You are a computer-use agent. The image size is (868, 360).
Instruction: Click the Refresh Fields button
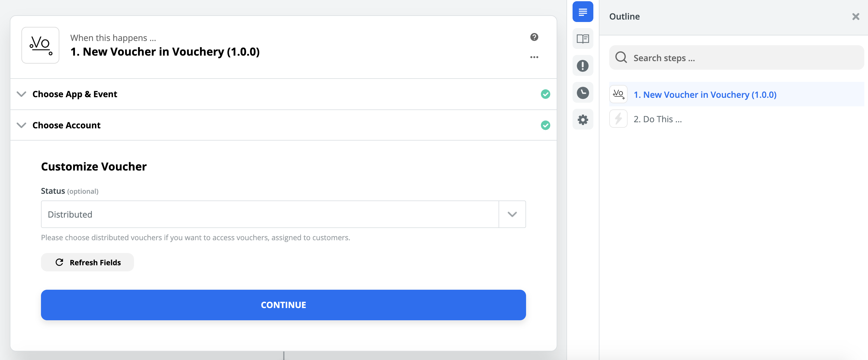(87, 262)
